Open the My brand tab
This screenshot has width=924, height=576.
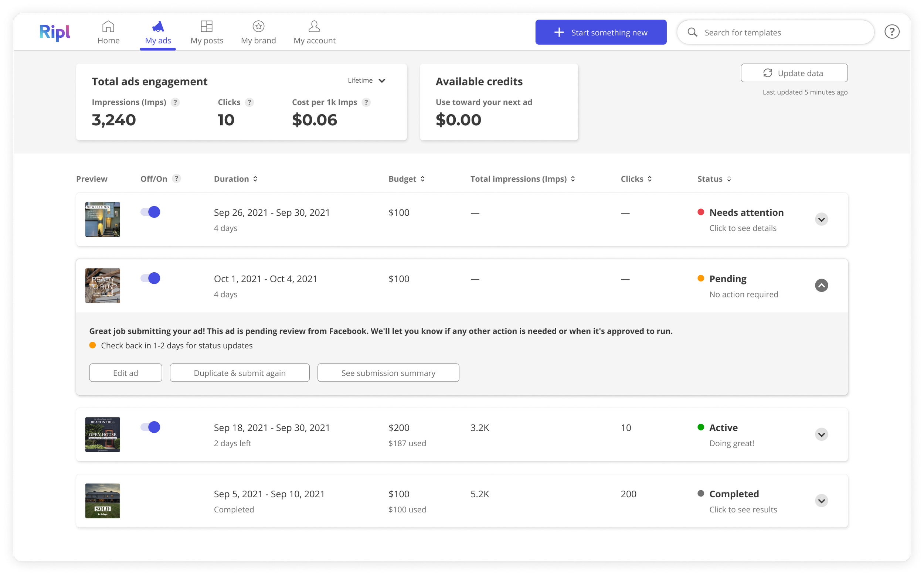(258, 33)
